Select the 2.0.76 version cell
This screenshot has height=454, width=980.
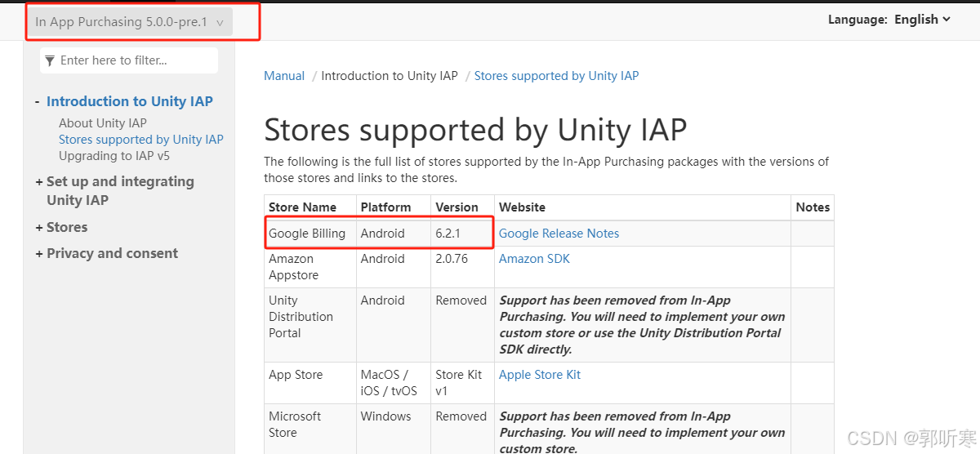point(462,267)
